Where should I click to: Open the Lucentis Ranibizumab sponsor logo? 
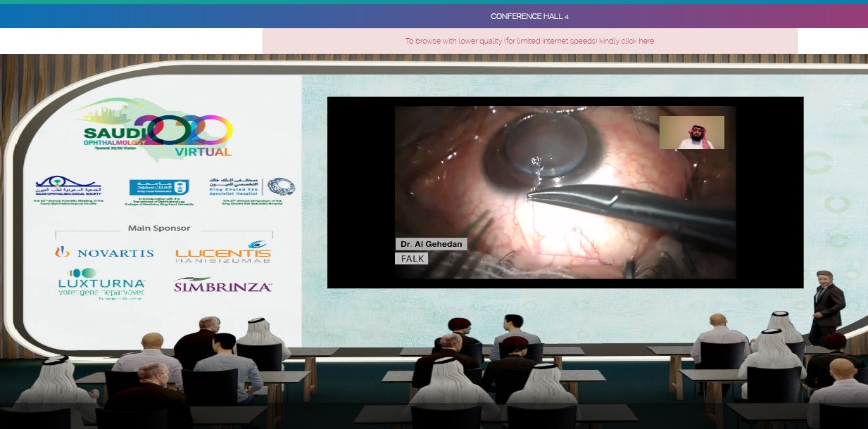tap(223, 252)
